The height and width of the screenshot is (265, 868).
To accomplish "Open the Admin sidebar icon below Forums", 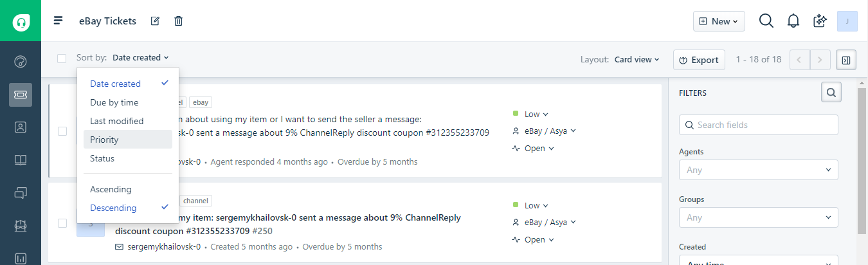I will (21, 225).
